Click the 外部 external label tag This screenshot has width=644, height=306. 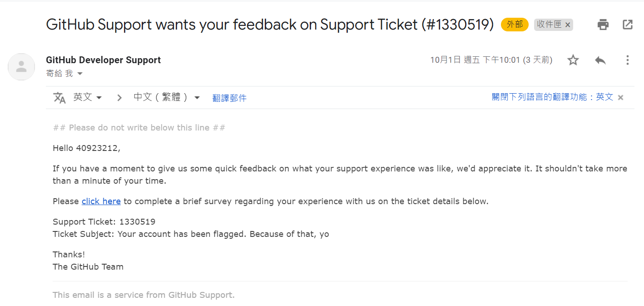(515, 25)
